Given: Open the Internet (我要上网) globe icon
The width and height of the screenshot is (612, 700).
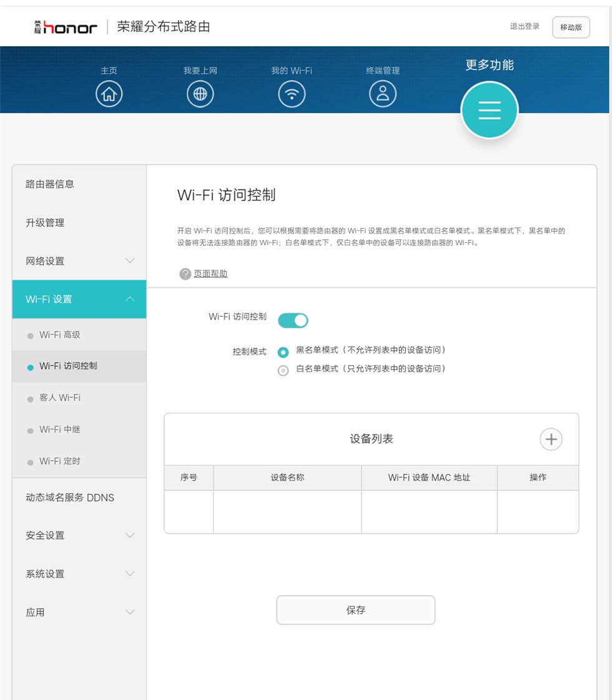Looking at the screenshot, I should coord(200,94).
